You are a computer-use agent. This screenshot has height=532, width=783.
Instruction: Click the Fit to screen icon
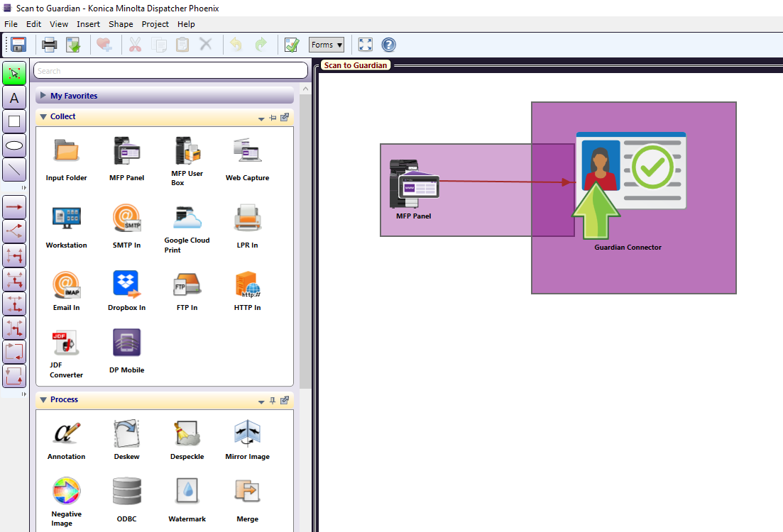366,45
